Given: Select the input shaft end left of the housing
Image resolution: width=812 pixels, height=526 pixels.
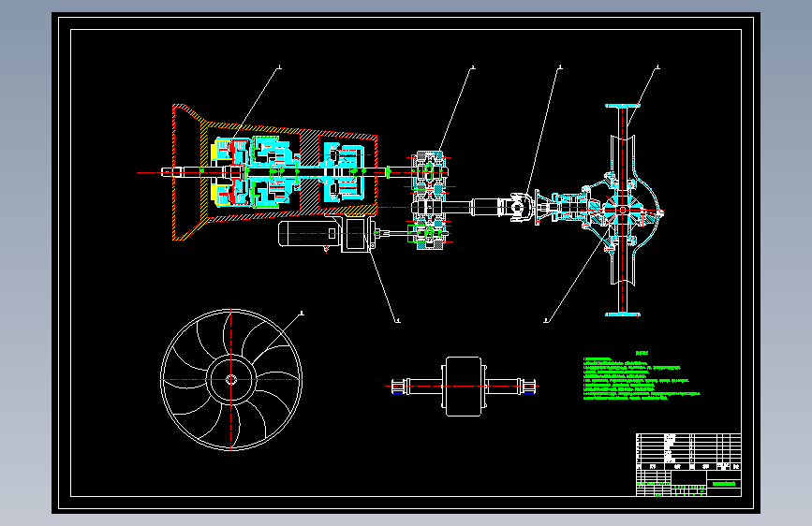Looking at the screenshot, I should click(x=167, y=172).
